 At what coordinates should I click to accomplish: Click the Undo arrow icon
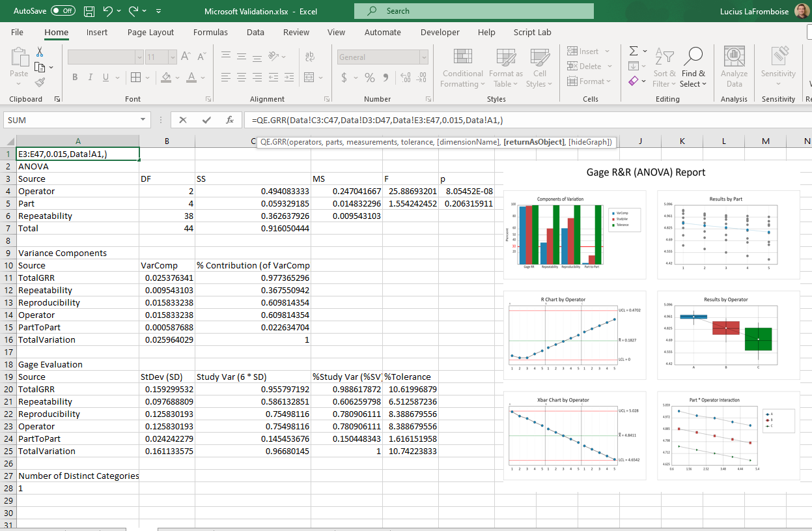coord(107,11)
